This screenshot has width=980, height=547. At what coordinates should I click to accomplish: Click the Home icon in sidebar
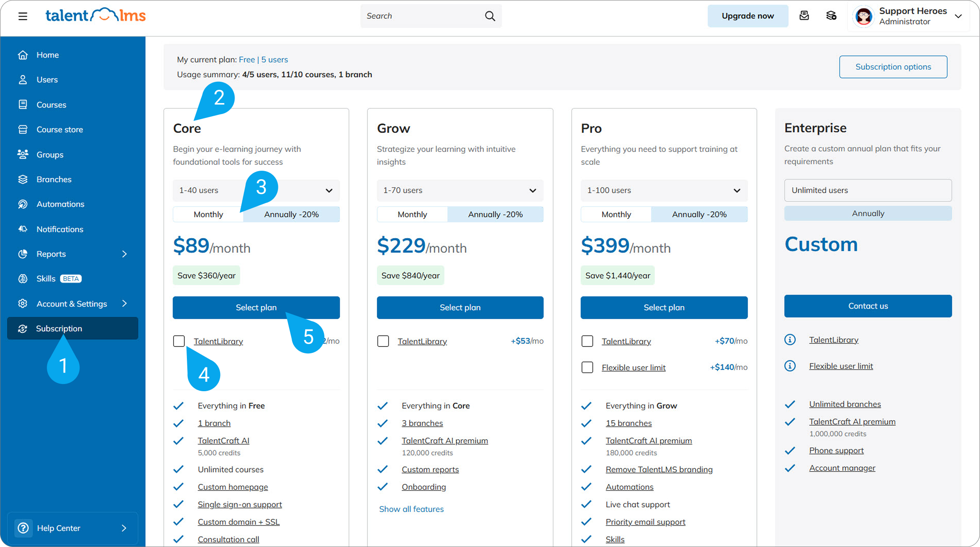[23, 55]
